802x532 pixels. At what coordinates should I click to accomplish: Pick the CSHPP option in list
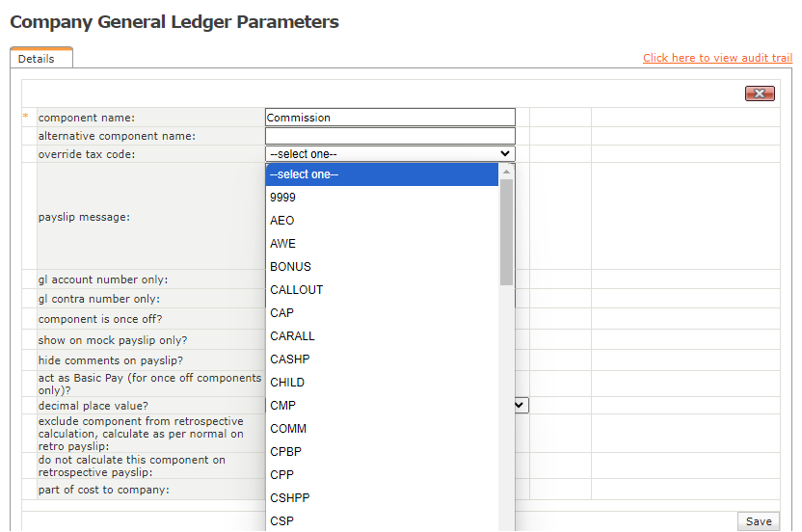(x=382, y=498)
